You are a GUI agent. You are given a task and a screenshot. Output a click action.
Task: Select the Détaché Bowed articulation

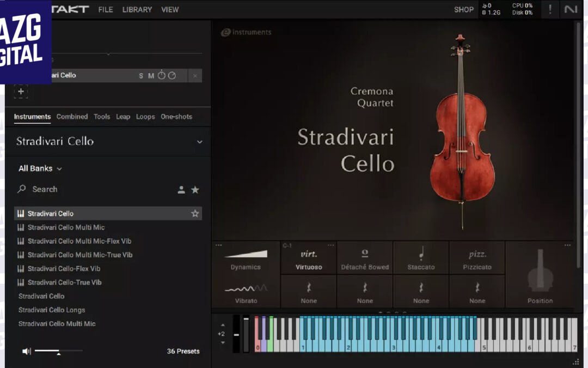click(364, 258)
